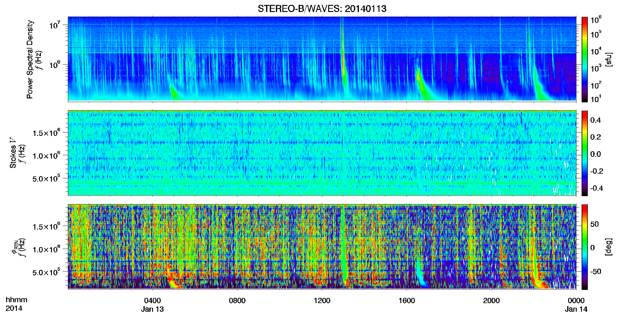Click the 2000 time axis label
Screen dimensions: 644x332
491,301
